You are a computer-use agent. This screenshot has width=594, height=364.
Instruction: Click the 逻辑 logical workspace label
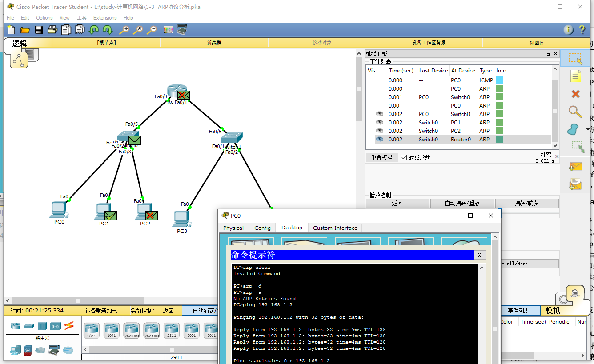click(x=20, y=43)
